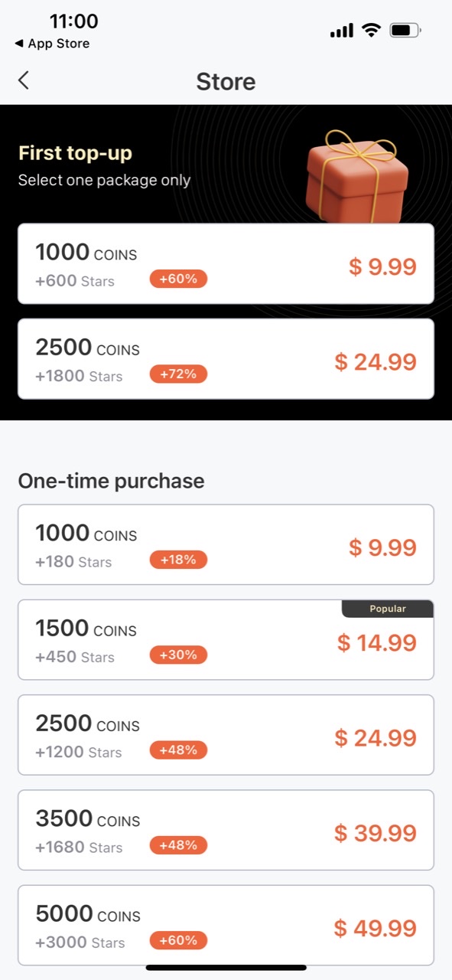Buy one-time 2500 coins with +1200 Stars
This screenshot has height=980, width=452.
click(x=226, y=735)
